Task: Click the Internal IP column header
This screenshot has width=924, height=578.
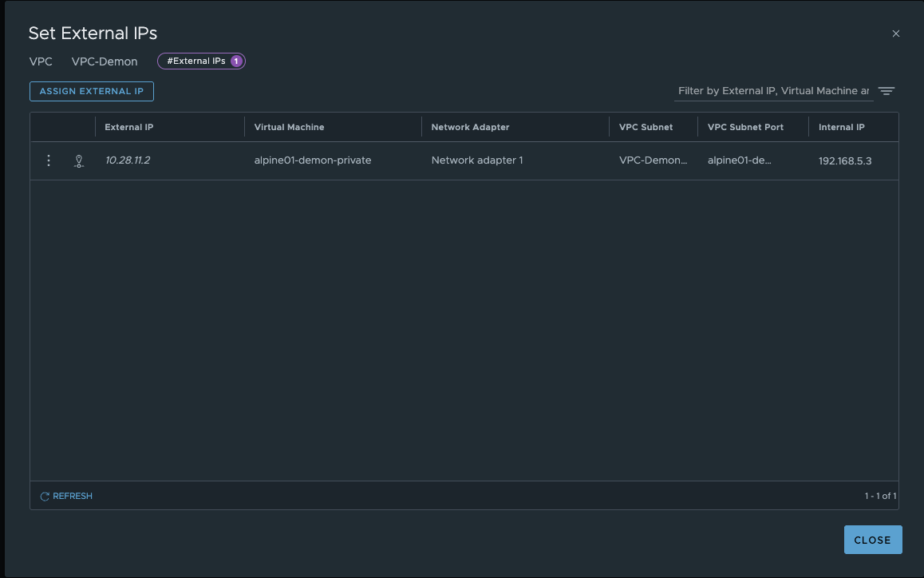Action: point(841,127)
